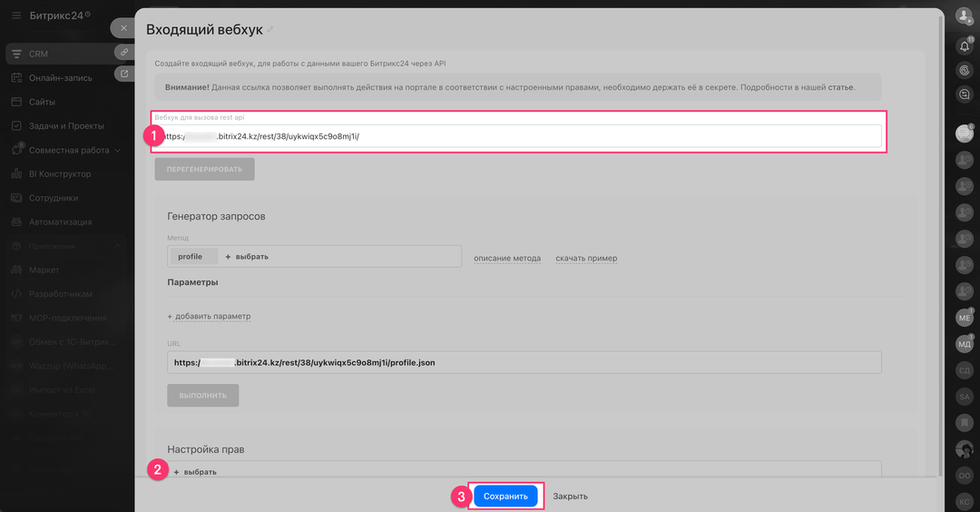Click the copy link icon on the side panel

pyautogui.click(x=123, y=52)
